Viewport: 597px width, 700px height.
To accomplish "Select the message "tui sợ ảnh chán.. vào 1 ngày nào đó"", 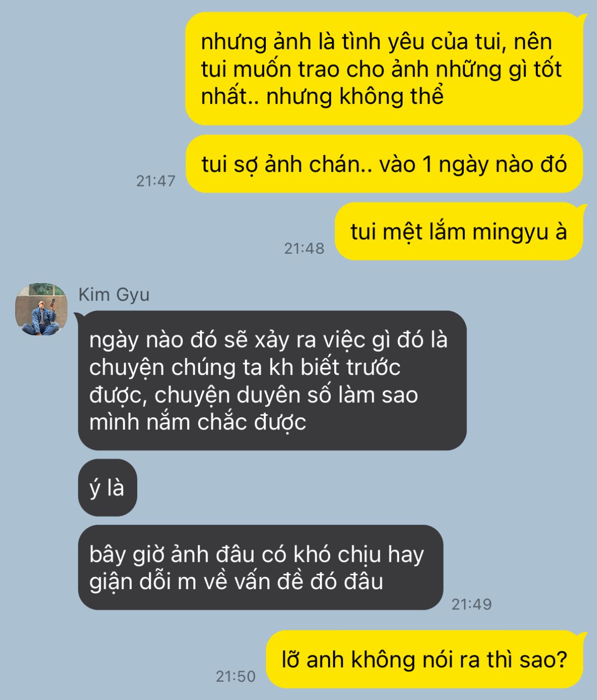I will pos(384,164).
